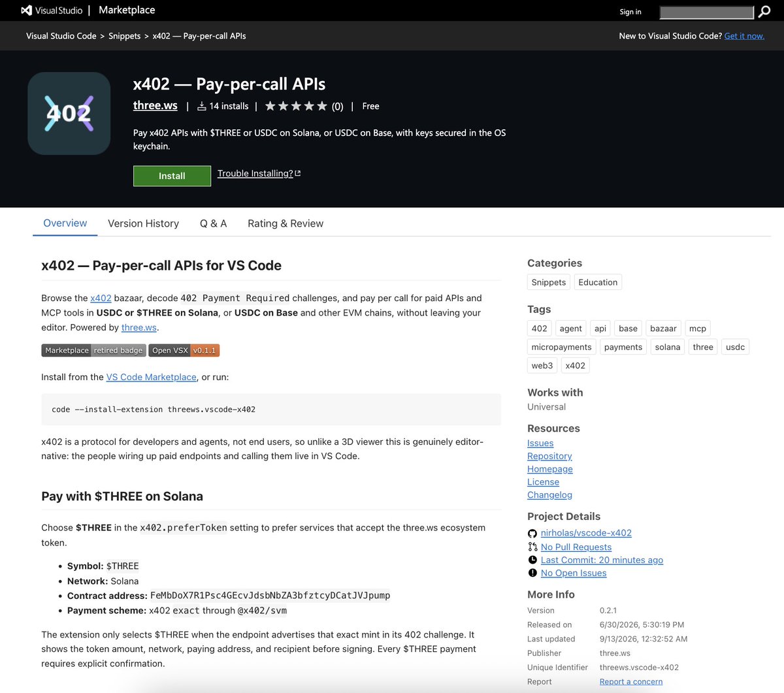The height and width of the screenshot is (693, 784).
Task: Open nirholas/vscode-x402 repository link
Action: (x=586, y=533)
